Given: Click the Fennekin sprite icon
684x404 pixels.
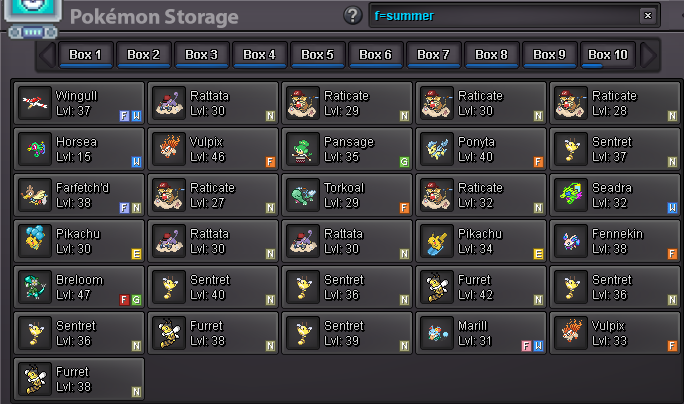Looking at the screenshot, I should pyautogui.click(x=571, y=241).
